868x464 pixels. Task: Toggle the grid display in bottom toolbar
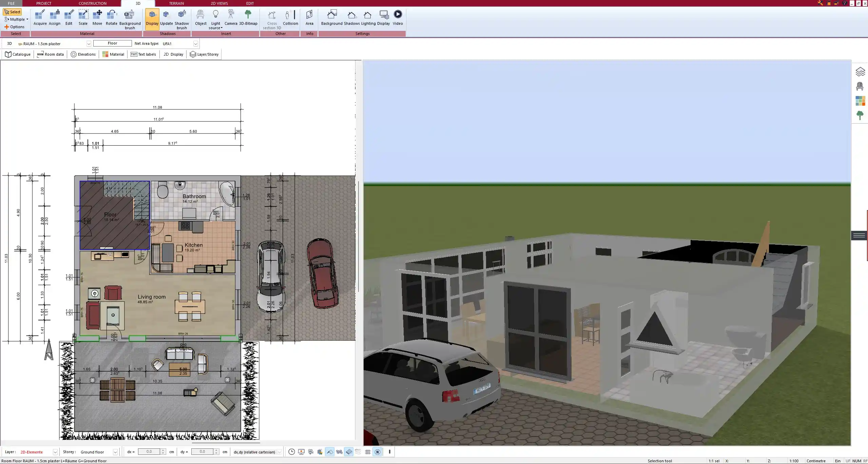(368, 452)
